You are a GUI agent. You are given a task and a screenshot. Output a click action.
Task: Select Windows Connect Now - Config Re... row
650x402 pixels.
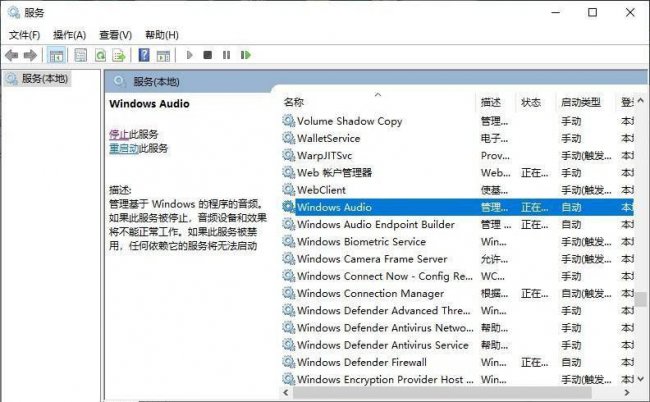click(458, 276)
